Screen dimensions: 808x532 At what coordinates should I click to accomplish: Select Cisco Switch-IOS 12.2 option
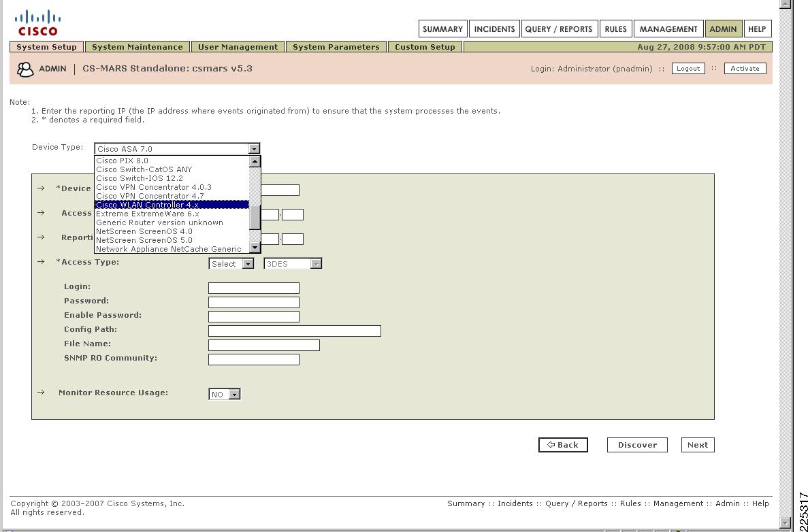[172, 178]
